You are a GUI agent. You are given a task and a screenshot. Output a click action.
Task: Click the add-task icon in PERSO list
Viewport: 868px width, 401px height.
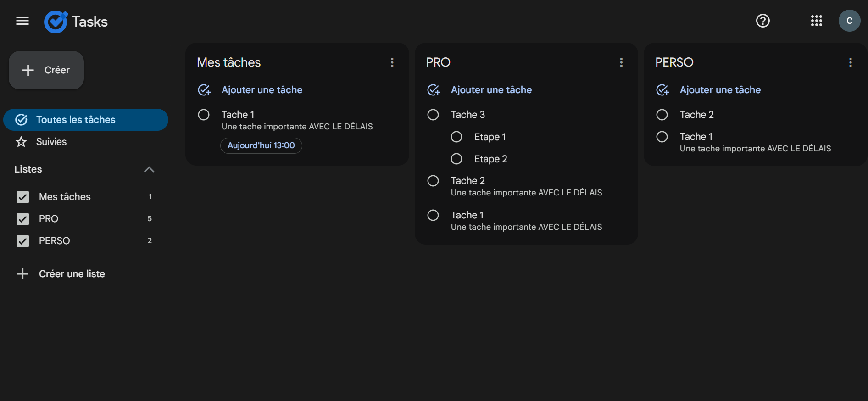662,90
